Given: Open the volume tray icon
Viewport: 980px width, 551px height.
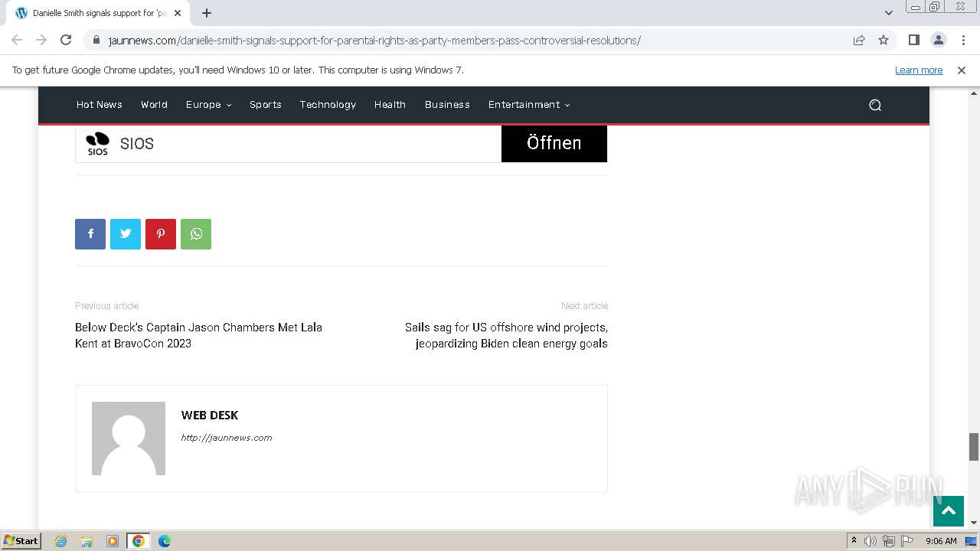Looking at the screenshot, I should click(x=871, y=541).
